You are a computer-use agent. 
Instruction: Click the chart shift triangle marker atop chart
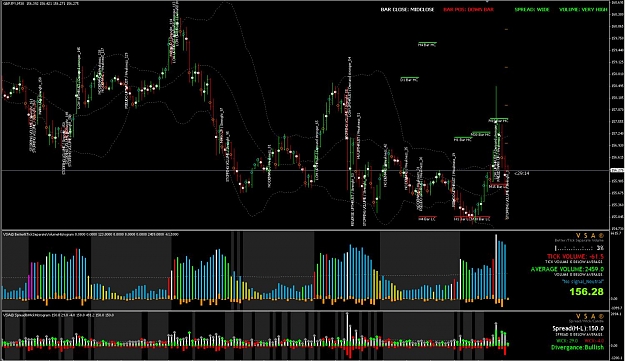pos(487,2)
